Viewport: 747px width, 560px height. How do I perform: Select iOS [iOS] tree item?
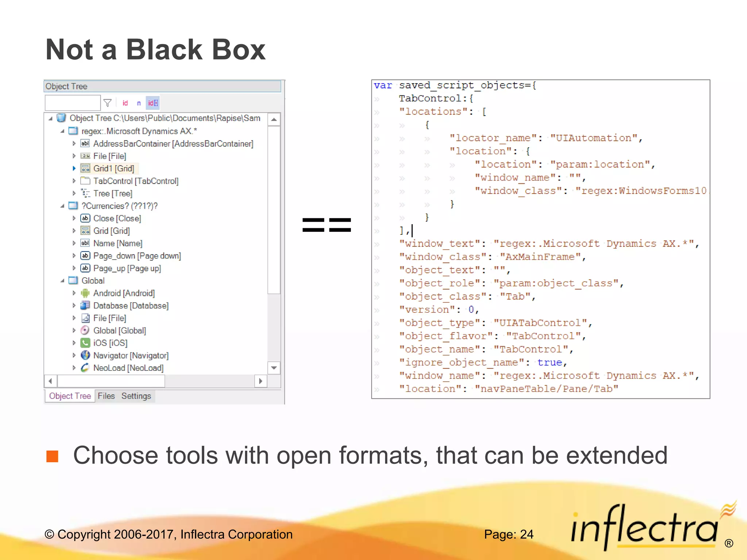pyautogui.click(x=110, y=343)
